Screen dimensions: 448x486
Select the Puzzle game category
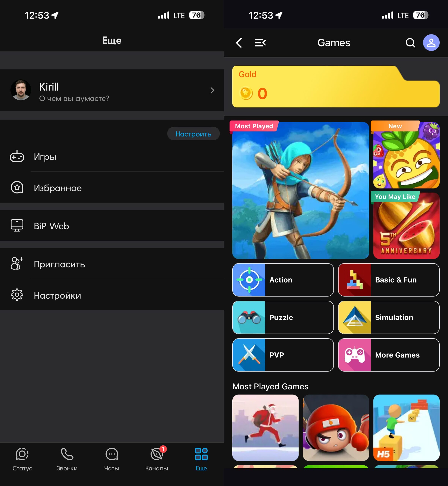click(x=283, y=317)
